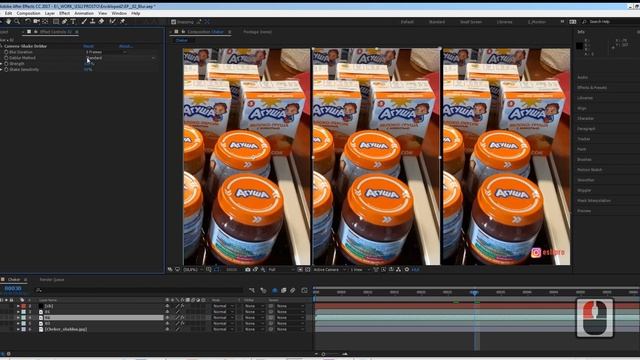
Task: Take a snapshot with the camera icon
Action: 248,269
